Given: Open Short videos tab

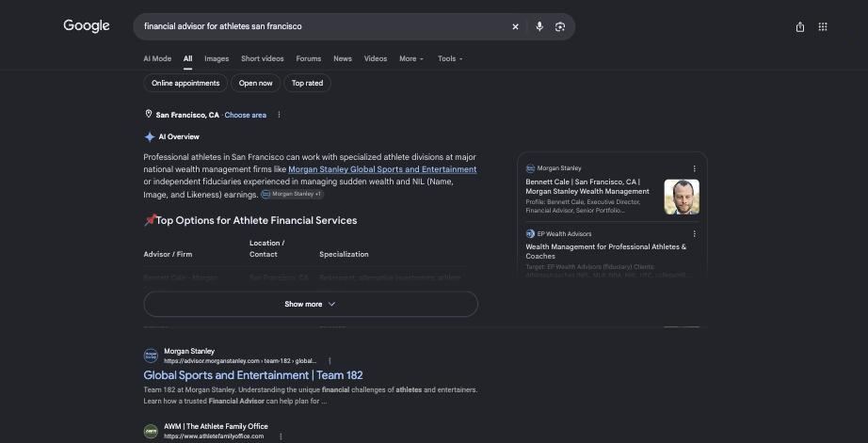Looking at the screenshot, I should point(263,58).
